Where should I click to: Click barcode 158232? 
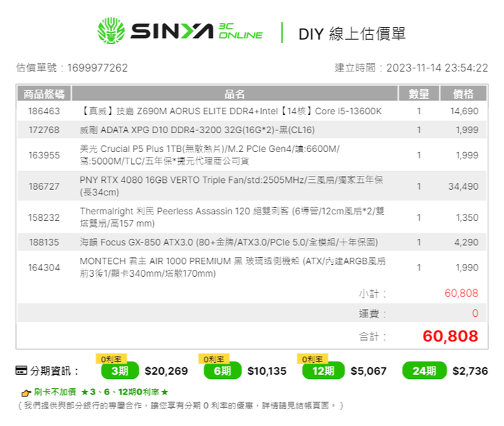pos(44,217)
